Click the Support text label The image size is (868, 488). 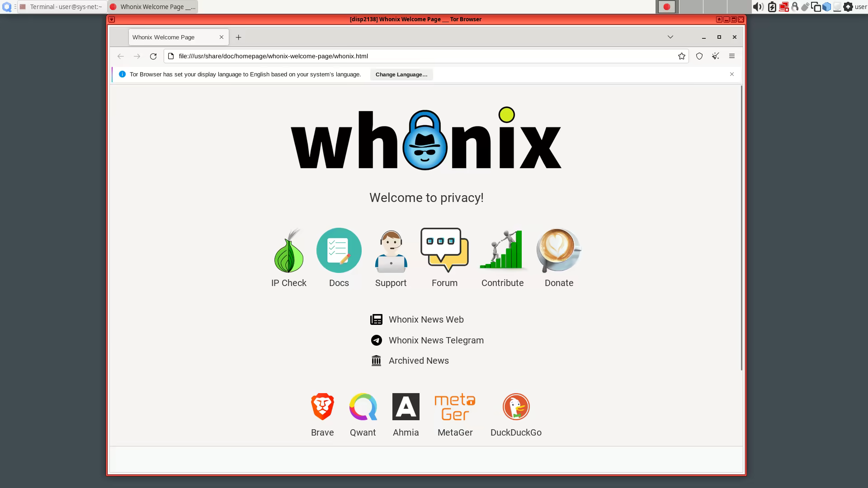(x=391, y=283)
